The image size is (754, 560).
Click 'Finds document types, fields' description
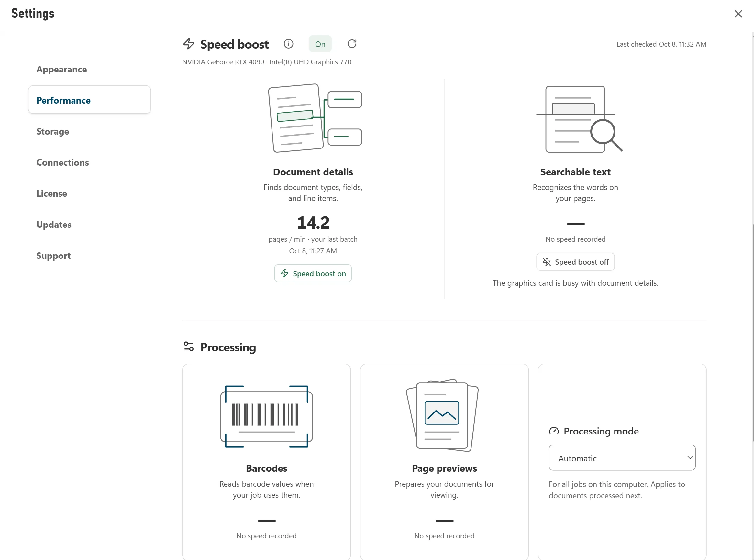click(x=313, y=193)
